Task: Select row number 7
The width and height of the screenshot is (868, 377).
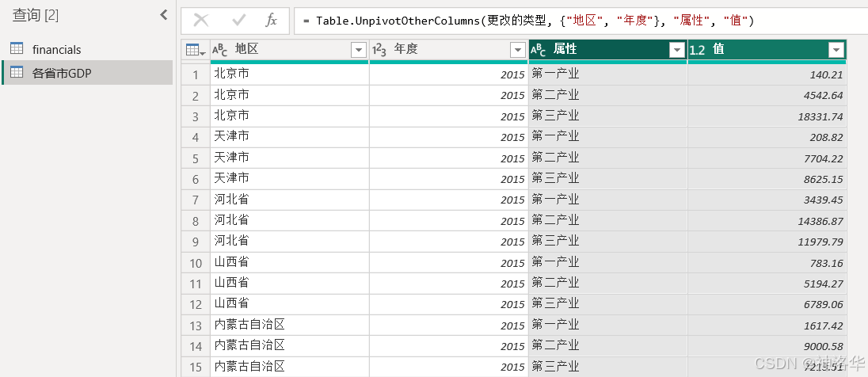Action: coord(196,200)
